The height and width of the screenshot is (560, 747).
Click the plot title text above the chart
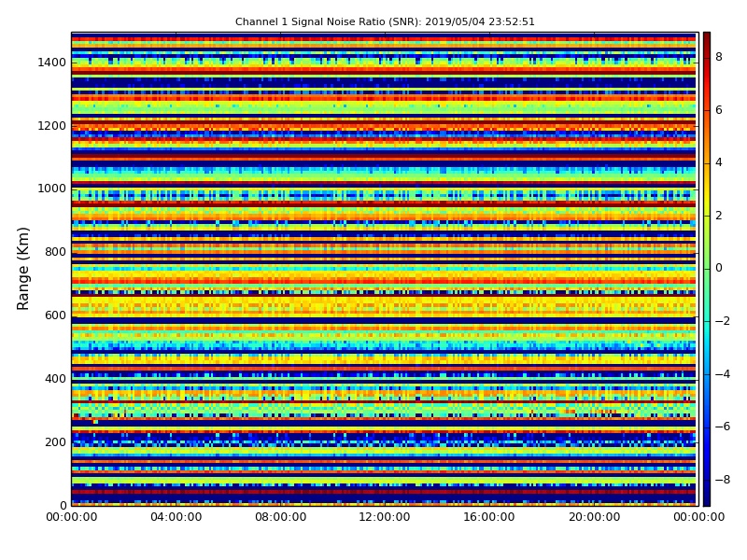[x=385, y=21]
